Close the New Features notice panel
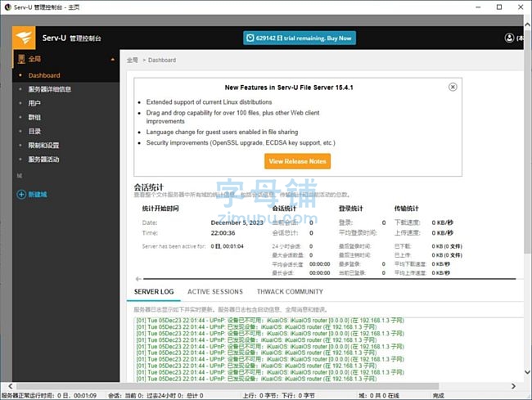The height and width of the screenshot is (400, 532). [453, 88]
